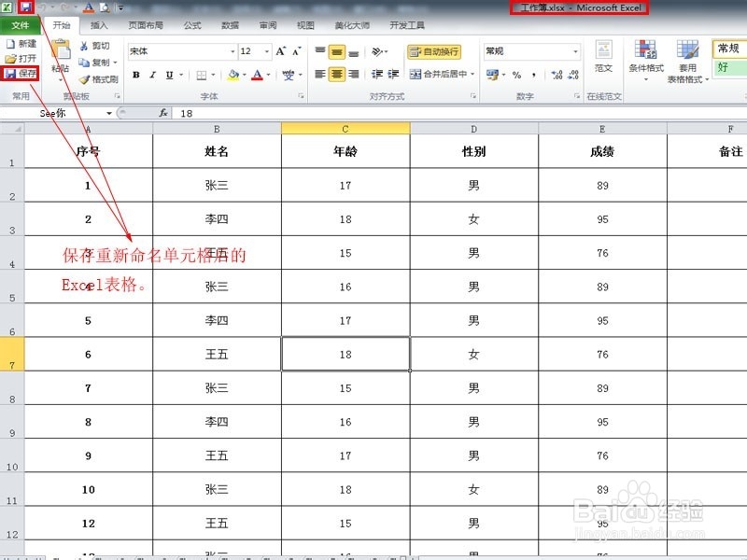Click the 新建 button in the left panel
Viewport: 747px width, 560px height.
(x=23, y=43)
